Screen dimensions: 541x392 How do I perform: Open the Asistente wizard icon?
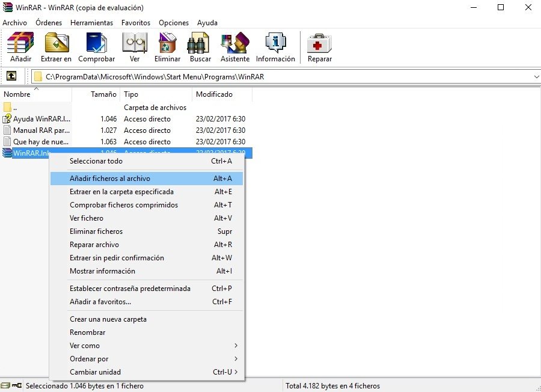pyautogui.click(x=235, y=43)
